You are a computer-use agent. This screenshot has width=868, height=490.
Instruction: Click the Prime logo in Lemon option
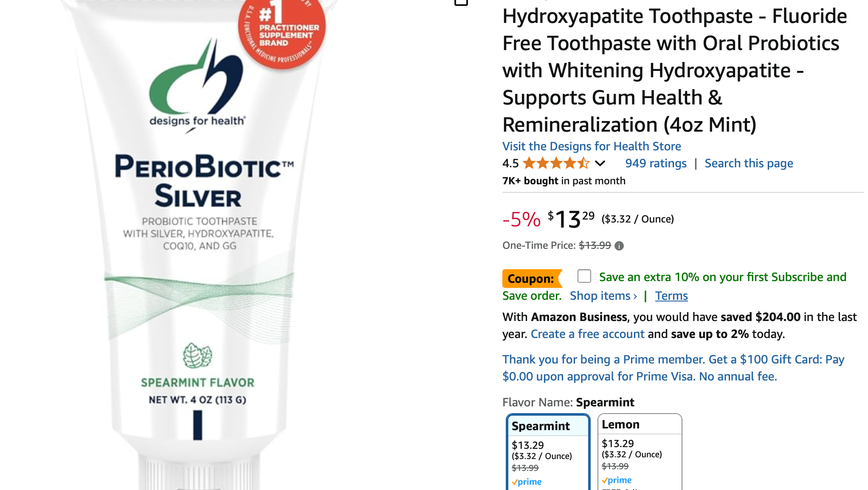coord(617,480)
